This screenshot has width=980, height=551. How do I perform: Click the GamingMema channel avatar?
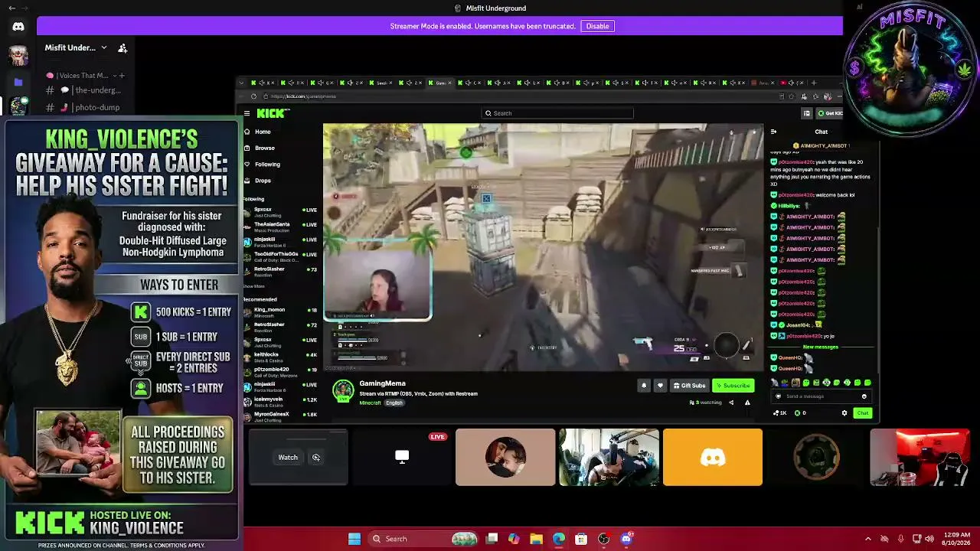(343, 390)
